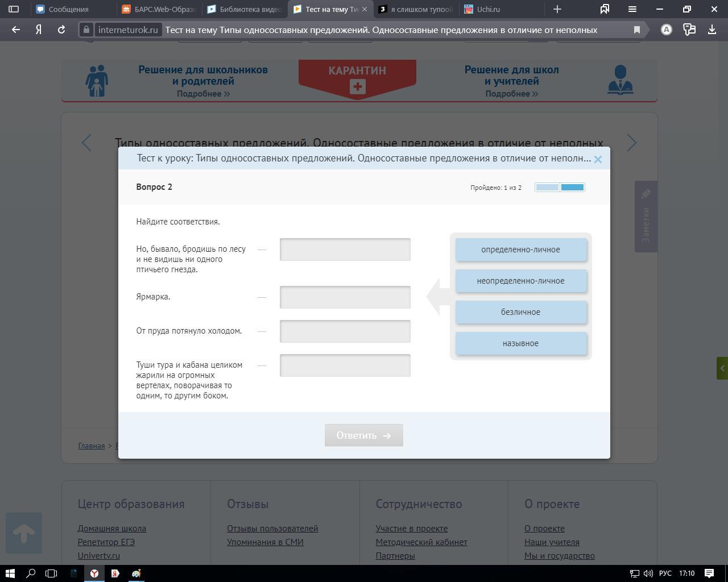Select the answer field next to Ярмарка
Screen dimensions: 728x582
pos(345,297)
